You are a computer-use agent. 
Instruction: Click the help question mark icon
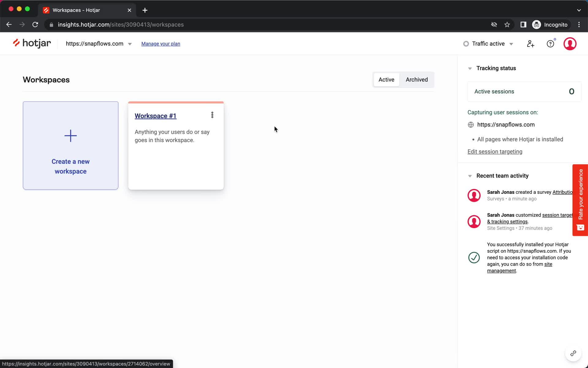tap(550, 44)
